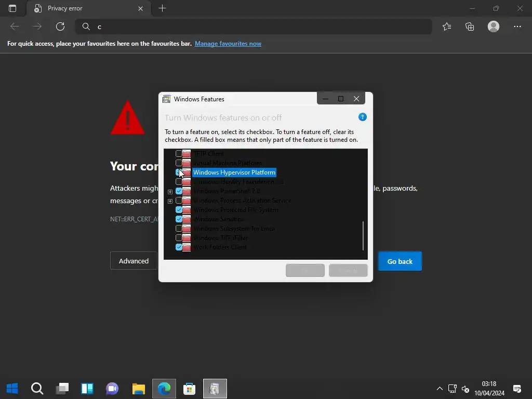This screenshot has height=399, width=532.
Task: Tick Windows Process Activation Service checkbox
Action: pyautogui.click(x=179, y=200)
